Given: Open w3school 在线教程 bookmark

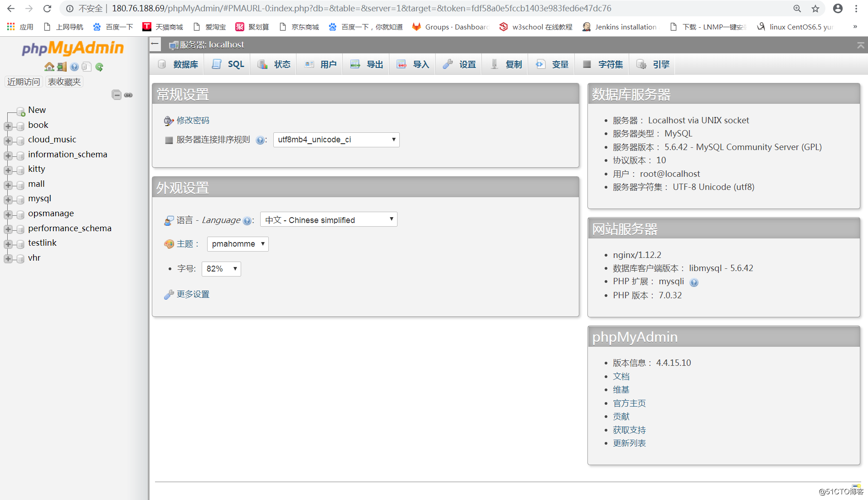Looking at the screenshot, I should pos(536,27).
